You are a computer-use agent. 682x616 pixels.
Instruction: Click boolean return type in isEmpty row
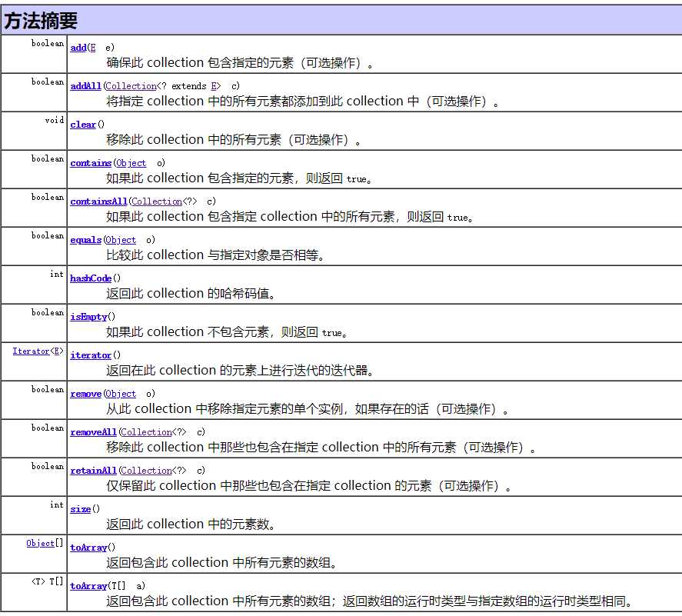(x=48, y=313)
